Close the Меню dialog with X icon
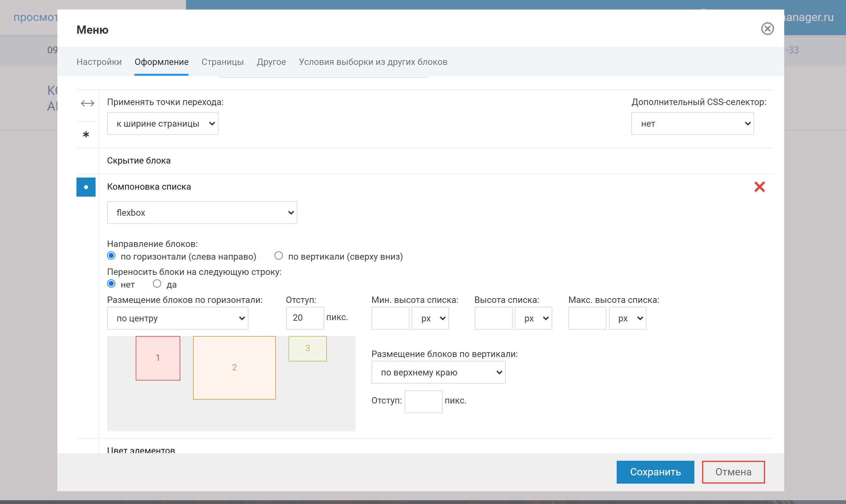The image size is (846, 504). [767, 29]
